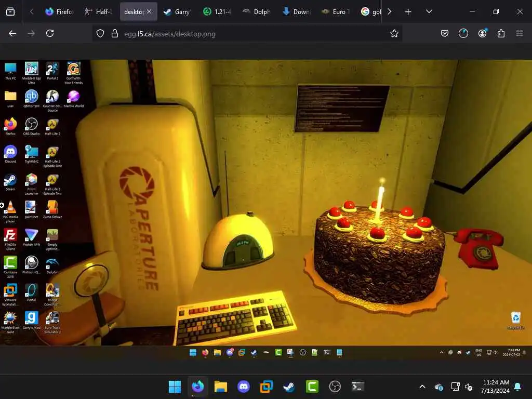Switch to the Garry tab
The image size is (532, 399).
pos(177,12)
